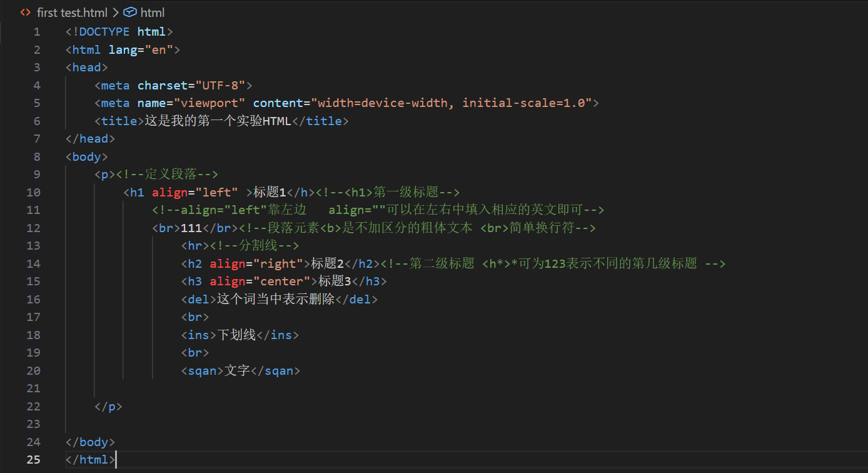Click the align="center" value in h3
This screenshot has height=473, width=868.
click(282, 282)
